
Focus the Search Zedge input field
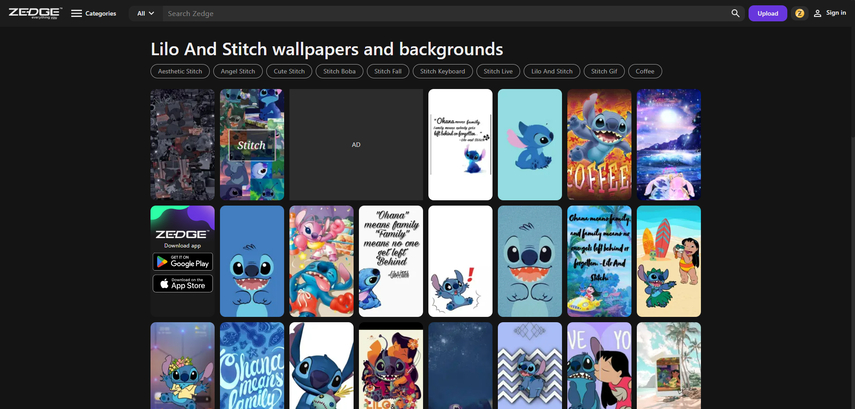click(x=446, y=14)
